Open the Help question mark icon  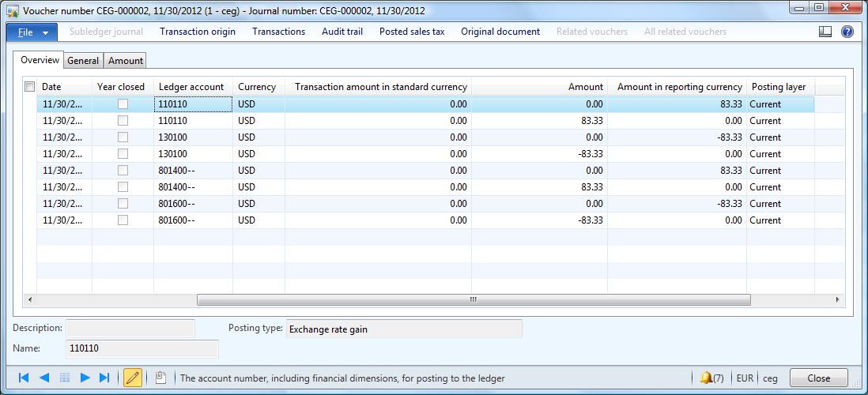pyautogui.click(x=847, y=32)
